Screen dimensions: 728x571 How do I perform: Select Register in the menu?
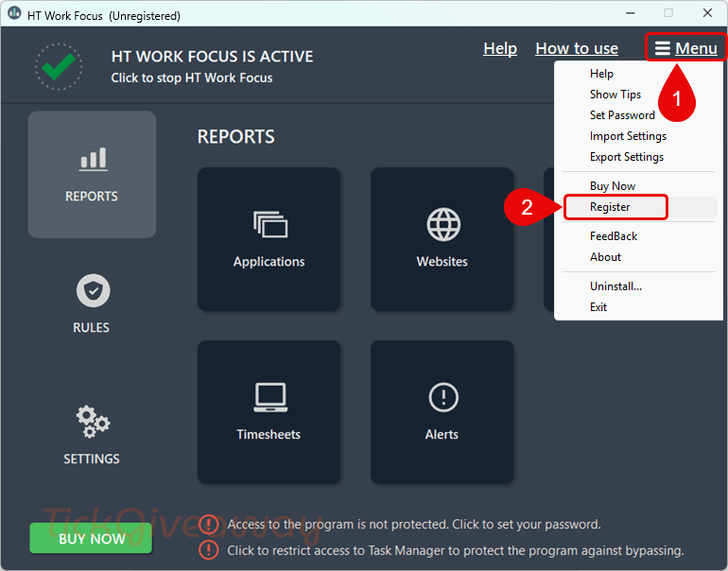pos(610,207)
